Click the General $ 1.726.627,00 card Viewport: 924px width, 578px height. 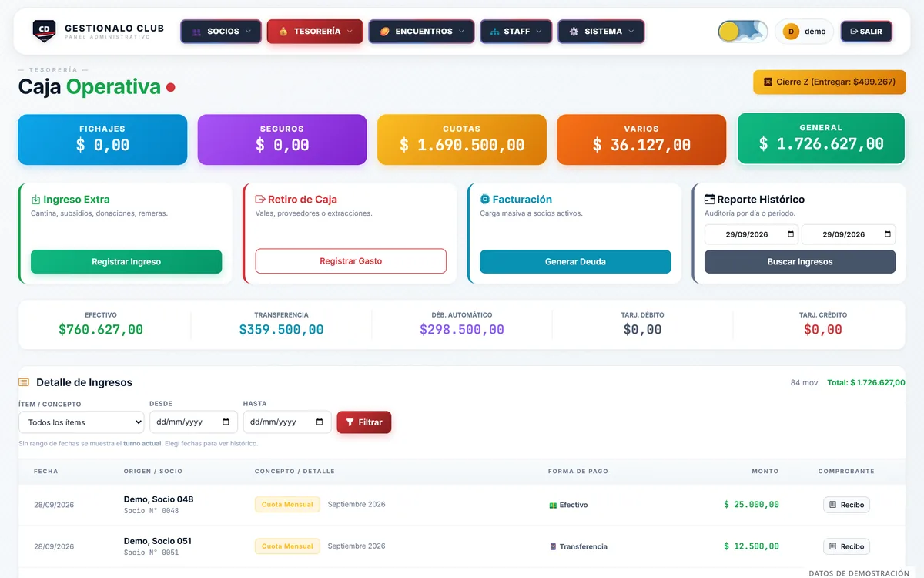(x=822, y=139)
